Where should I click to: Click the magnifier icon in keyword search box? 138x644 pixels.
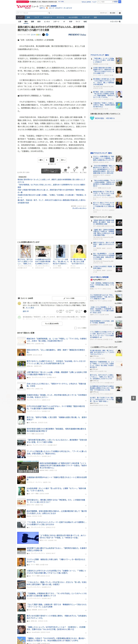(49, 13)
